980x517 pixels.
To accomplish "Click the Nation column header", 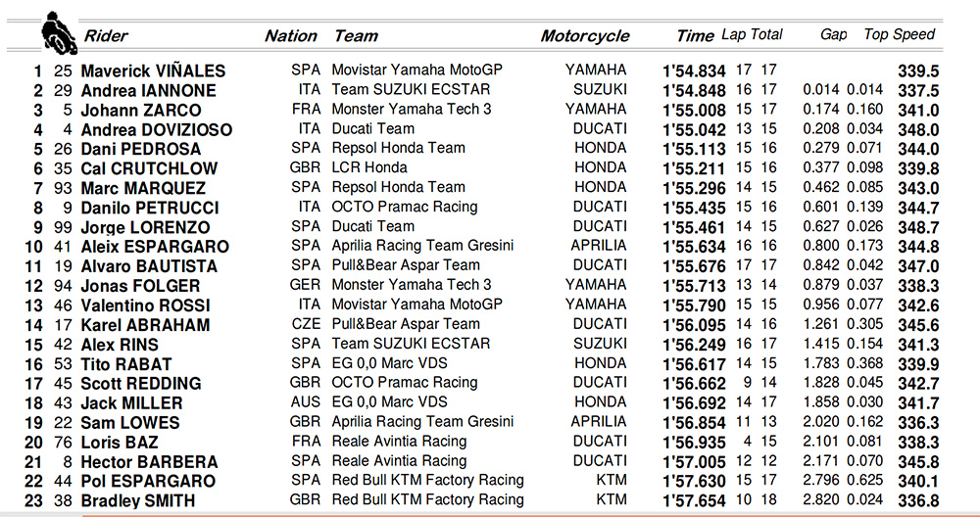I will click(x=291, y=35).
